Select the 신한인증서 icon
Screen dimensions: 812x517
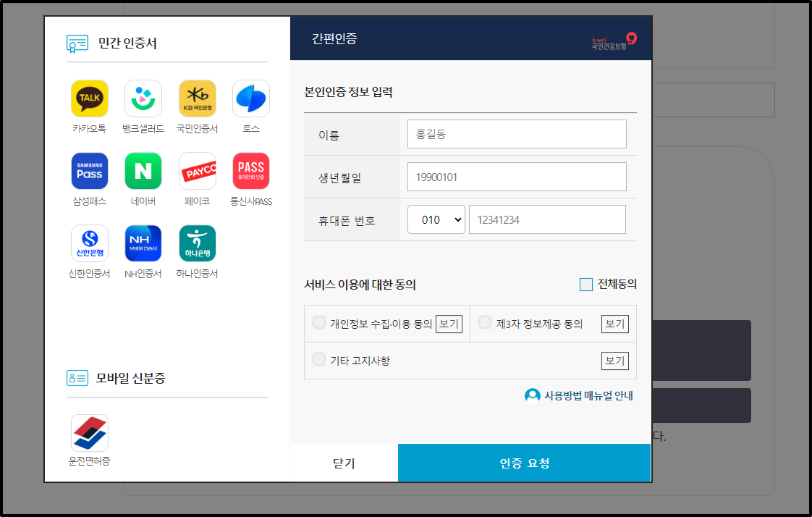tap(90, 243)
